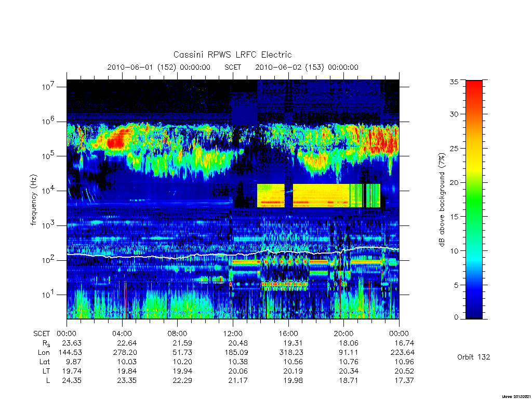532x399 pixels.
Task: Click the "Lat" row label
Action: tap(45, 362)
